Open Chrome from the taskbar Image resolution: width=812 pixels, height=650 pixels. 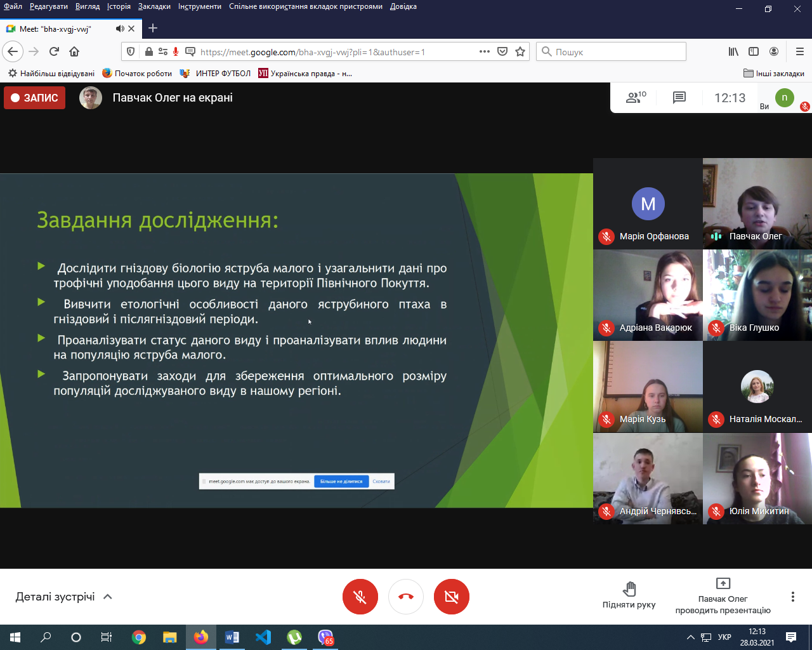pyautogui.click(x=139, y=637)
